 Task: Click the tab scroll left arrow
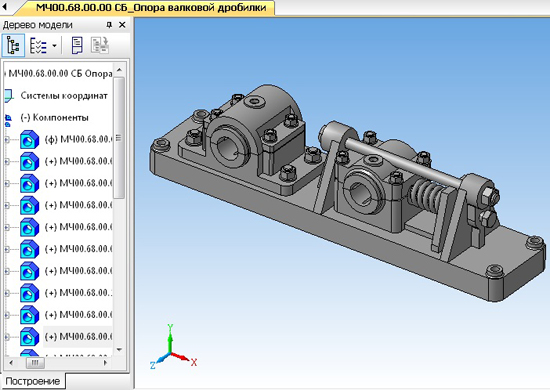pyautogui.click(x=5, y=7)
